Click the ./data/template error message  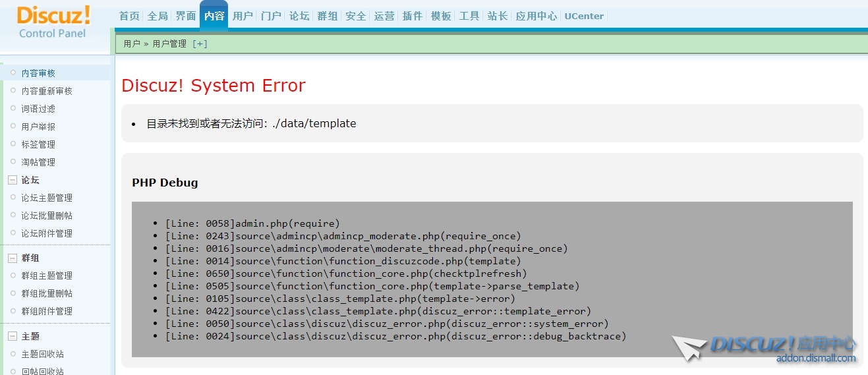(251, 123)
